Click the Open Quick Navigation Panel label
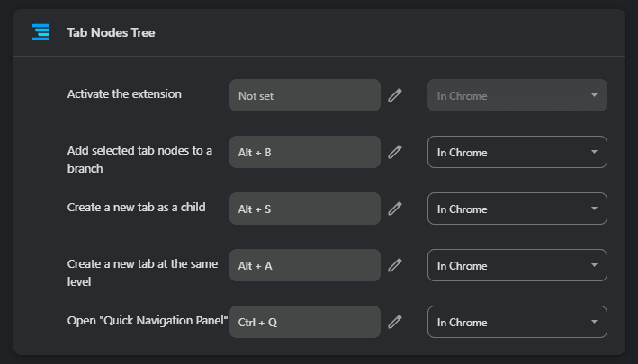The image size is (638, 364). point(148,321)
